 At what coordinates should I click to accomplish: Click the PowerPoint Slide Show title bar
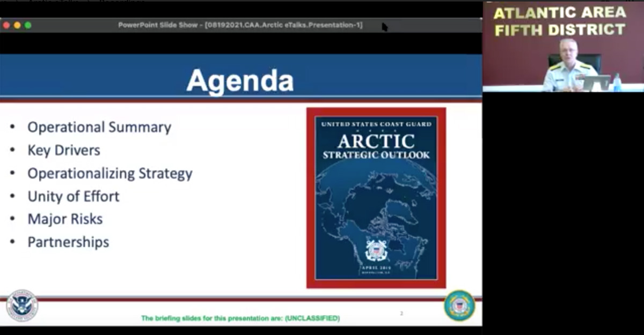tap(240, 25)
